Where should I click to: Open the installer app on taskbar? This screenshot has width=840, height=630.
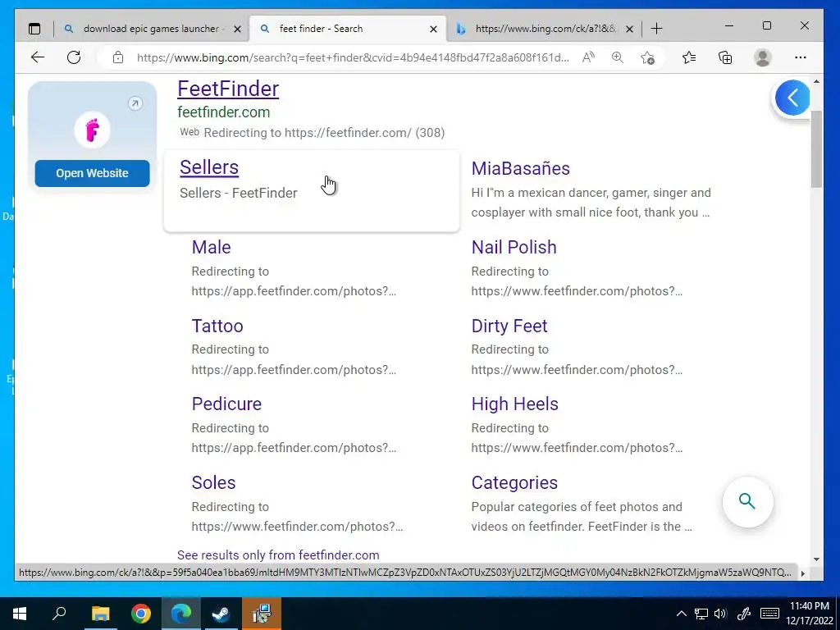pos(262,614)
